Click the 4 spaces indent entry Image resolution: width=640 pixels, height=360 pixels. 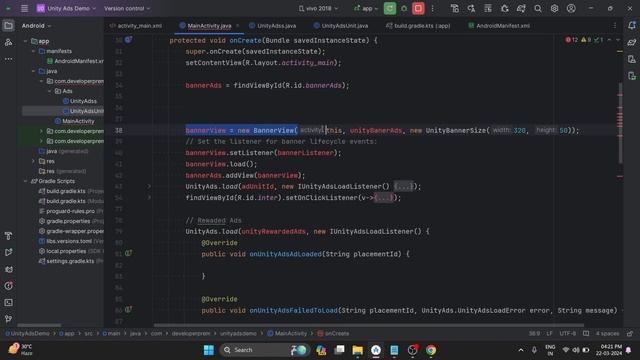[607, 333]
